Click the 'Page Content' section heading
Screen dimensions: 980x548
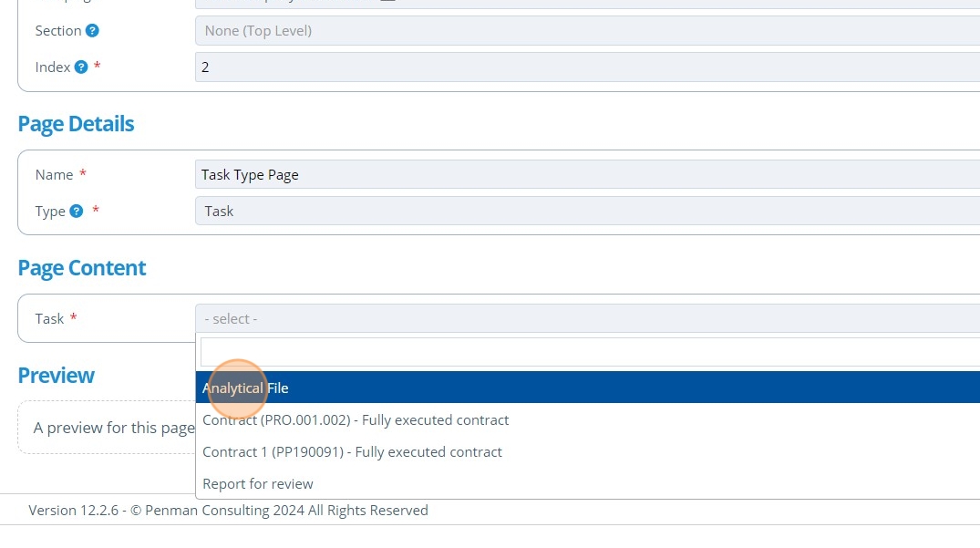[82, 268]
